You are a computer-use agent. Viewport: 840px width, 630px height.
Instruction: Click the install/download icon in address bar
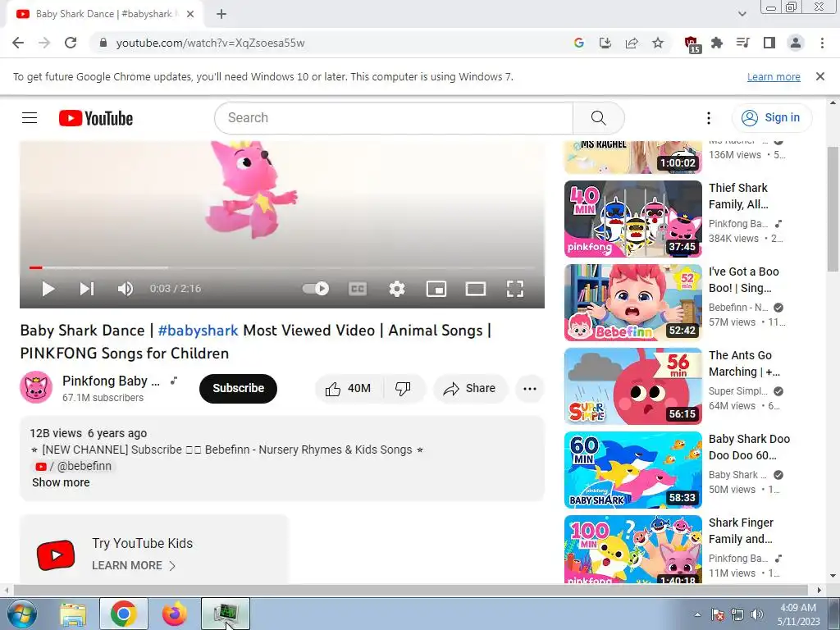pyautogui.click(x=605, y=43)
